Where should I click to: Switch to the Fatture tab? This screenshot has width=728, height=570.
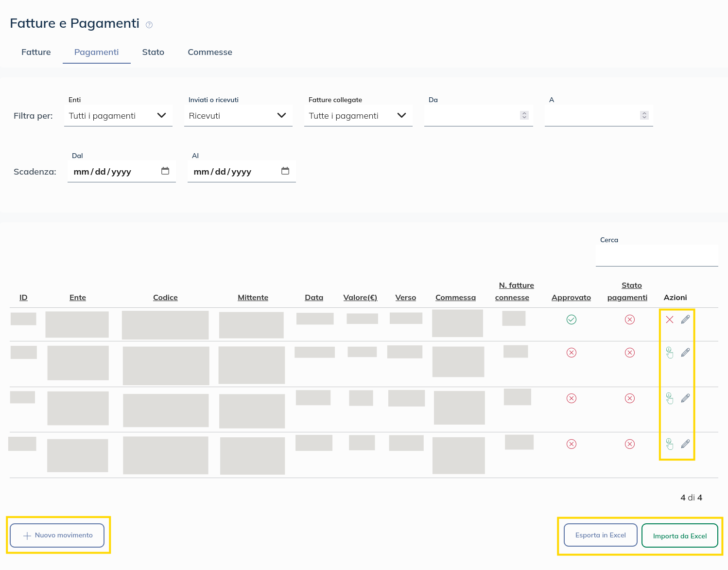pyautogui.click(x=36, y=52)
